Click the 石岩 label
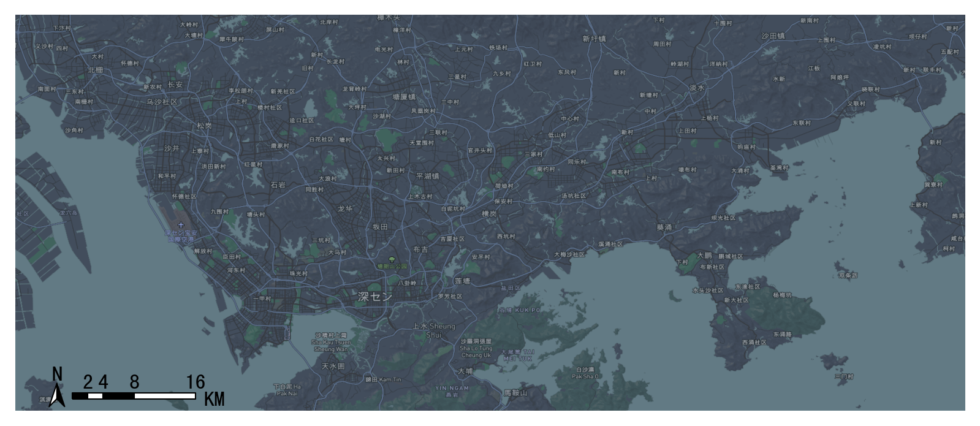Image resolution: width=980 pixels, height=426 pixels. 278,185
